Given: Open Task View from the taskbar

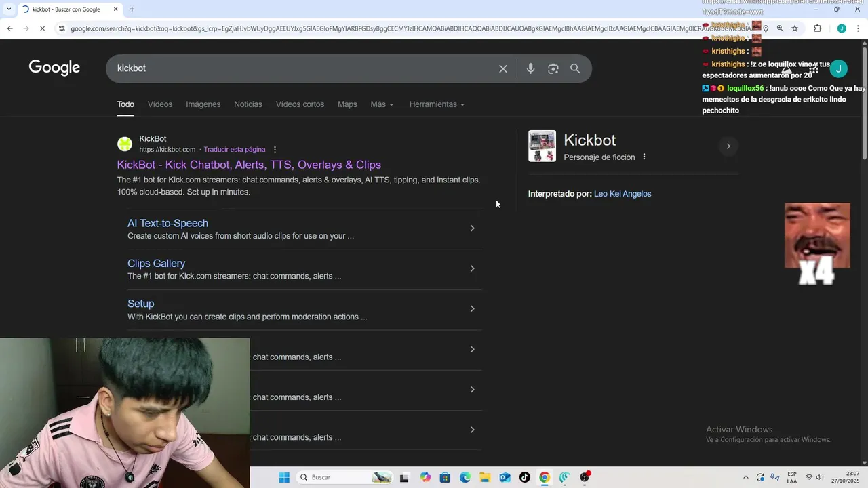Looking at the screenshot, I should tap(405, 477).
